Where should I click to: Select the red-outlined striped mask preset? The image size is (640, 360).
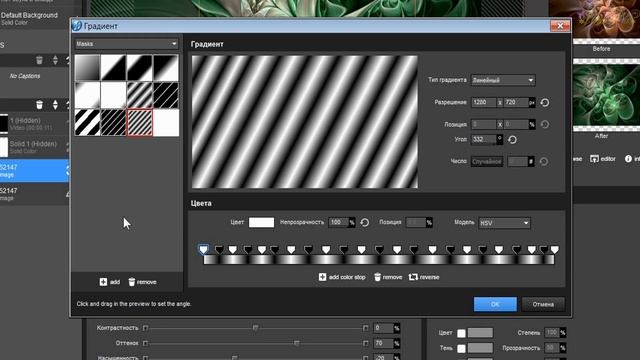(140, 122)
